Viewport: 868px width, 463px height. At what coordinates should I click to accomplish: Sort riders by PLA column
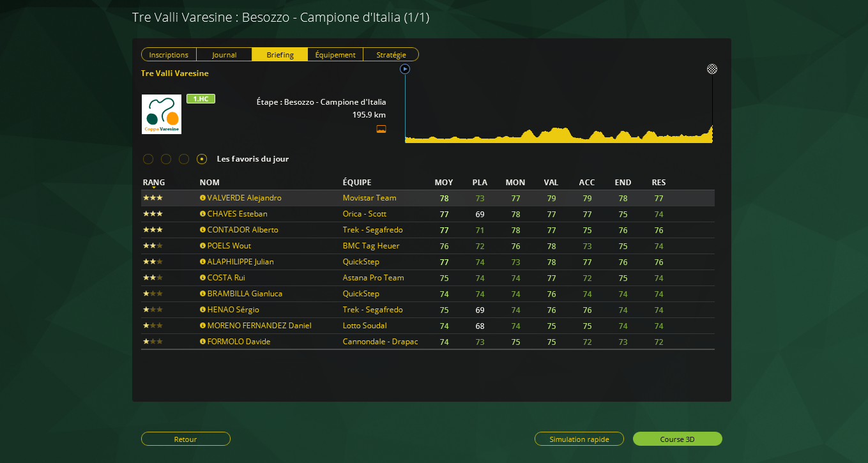480,183
